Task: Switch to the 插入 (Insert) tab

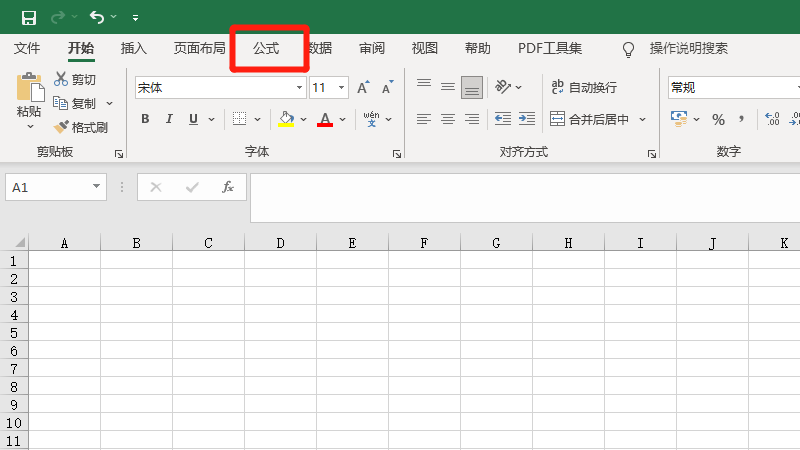Action: coord(133,48)
